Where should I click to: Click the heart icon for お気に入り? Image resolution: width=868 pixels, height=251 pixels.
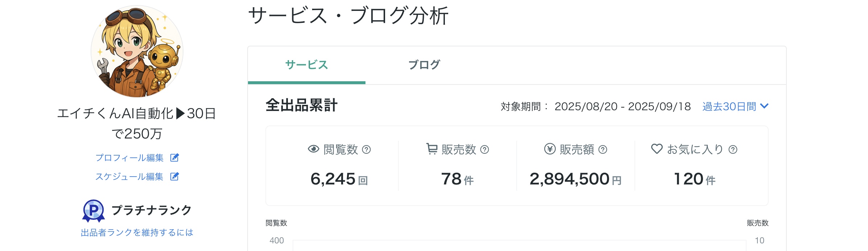click(657, 149)
